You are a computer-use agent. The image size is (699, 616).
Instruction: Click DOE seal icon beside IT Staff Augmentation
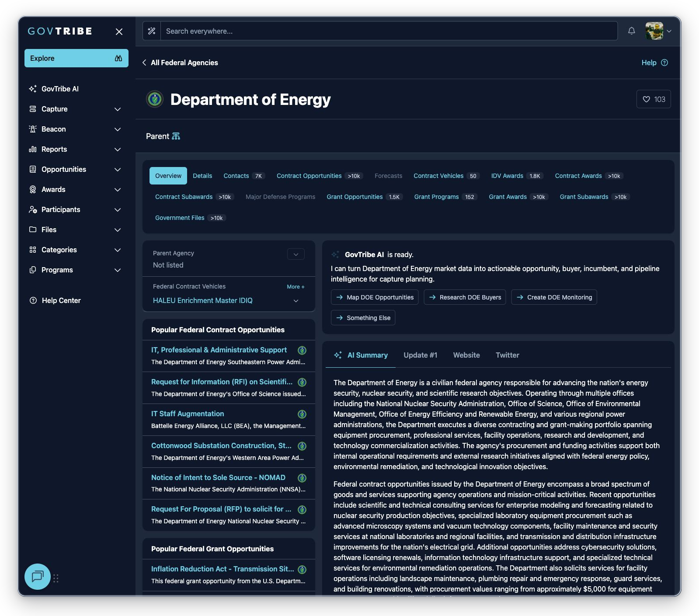pos(302,414)
